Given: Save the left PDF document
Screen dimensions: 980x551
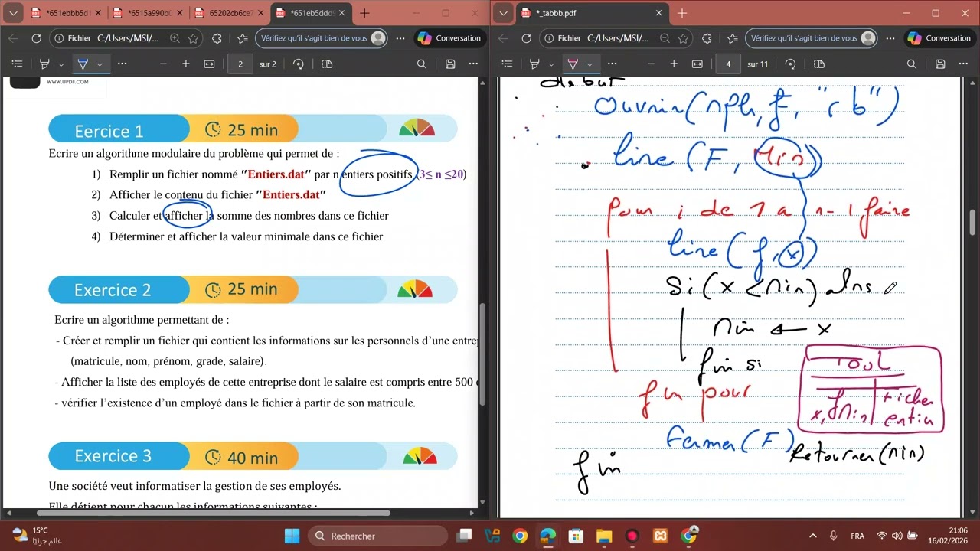Looking at the screenshot, I should click(450, 64).
